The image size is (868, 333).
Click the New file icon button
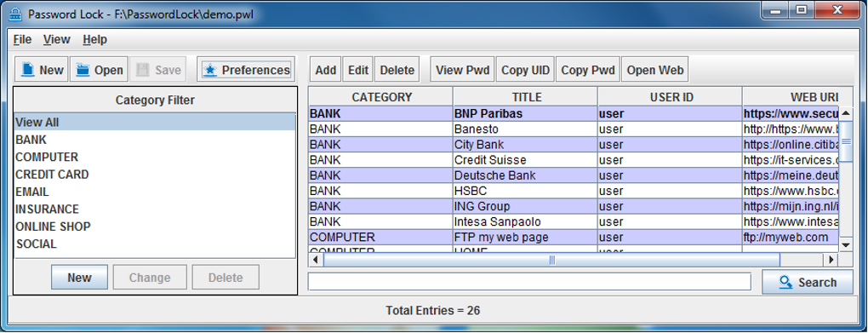42,70
